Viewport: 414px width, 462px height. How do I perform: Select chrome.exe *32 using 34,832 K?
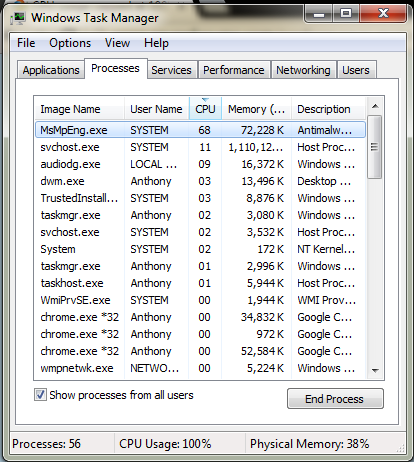pyautogui.click(x=200, y=317)
